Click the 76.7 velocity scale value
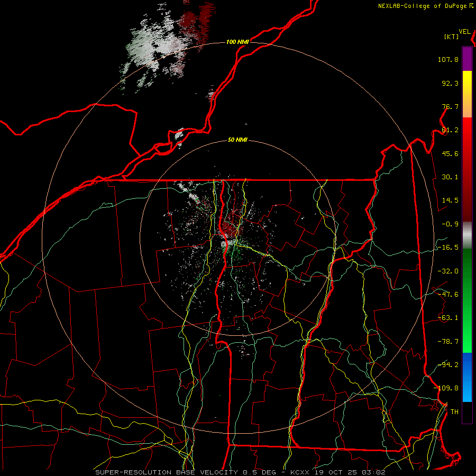 [450, 106]
